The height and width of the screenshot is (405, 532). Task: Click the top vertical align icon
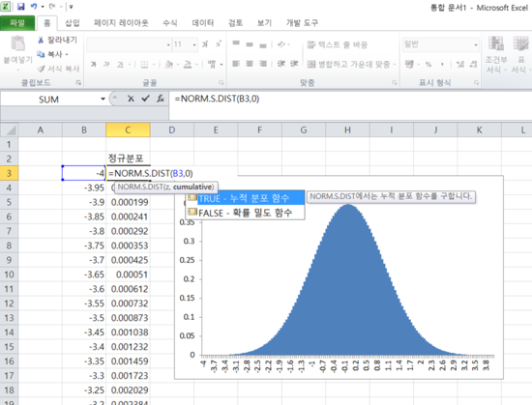click(236, 44)
